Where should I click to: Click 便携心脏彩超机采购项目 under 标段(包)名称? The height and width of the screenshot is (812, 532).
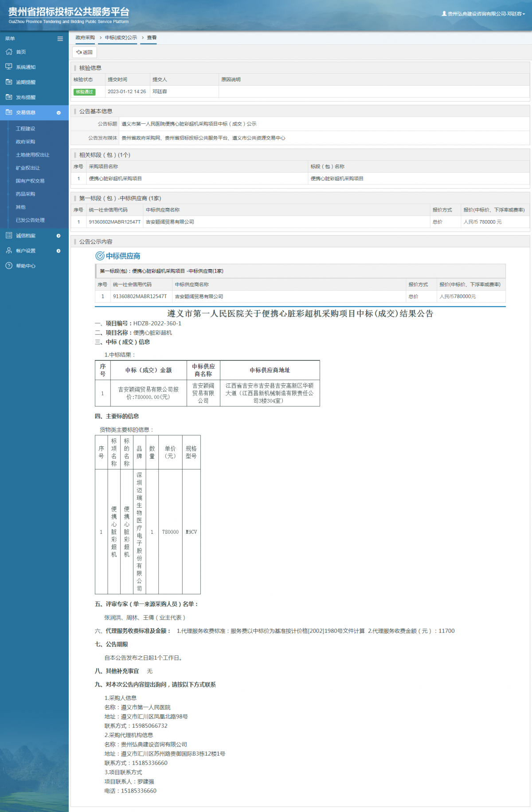pos(337,178)
